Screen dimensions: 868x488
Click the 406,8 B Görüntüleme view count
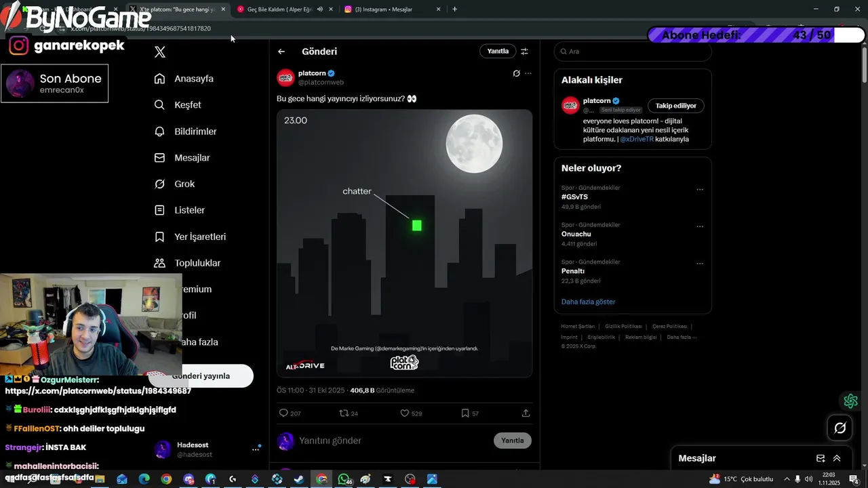[x=382, y=390]
